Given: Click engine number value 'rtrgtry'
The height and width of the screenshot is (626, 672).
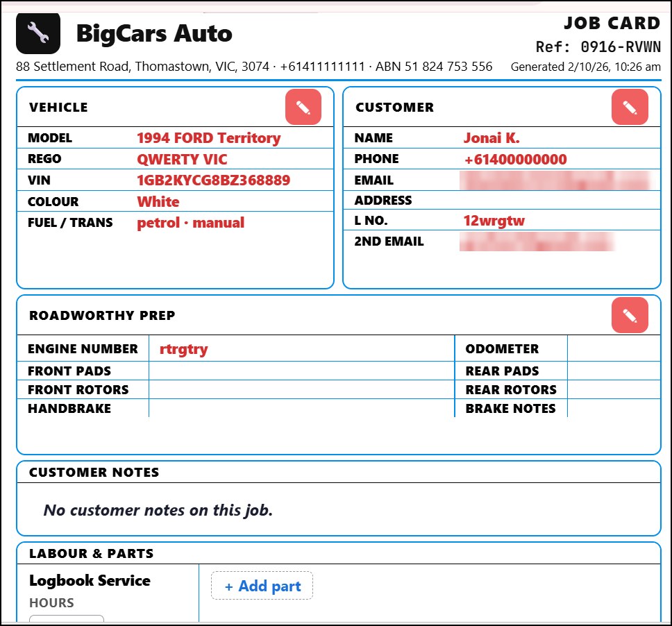Looking at the screenshot, I should [183, 349].
